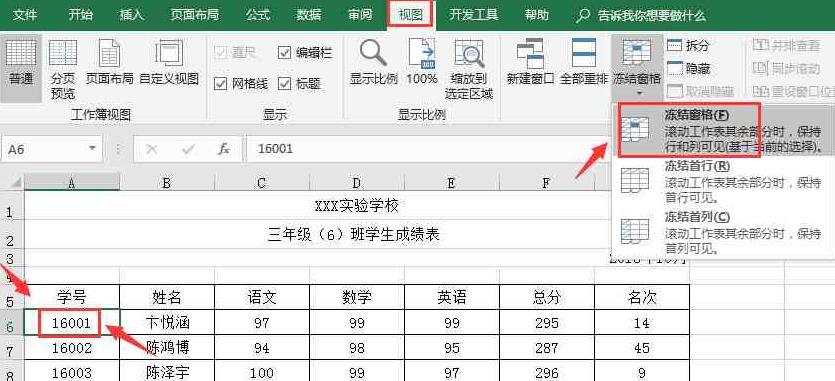Open Page Break Preview (分页预览)
The height and width of the screenshot is (381, 835).
[63, 69]
